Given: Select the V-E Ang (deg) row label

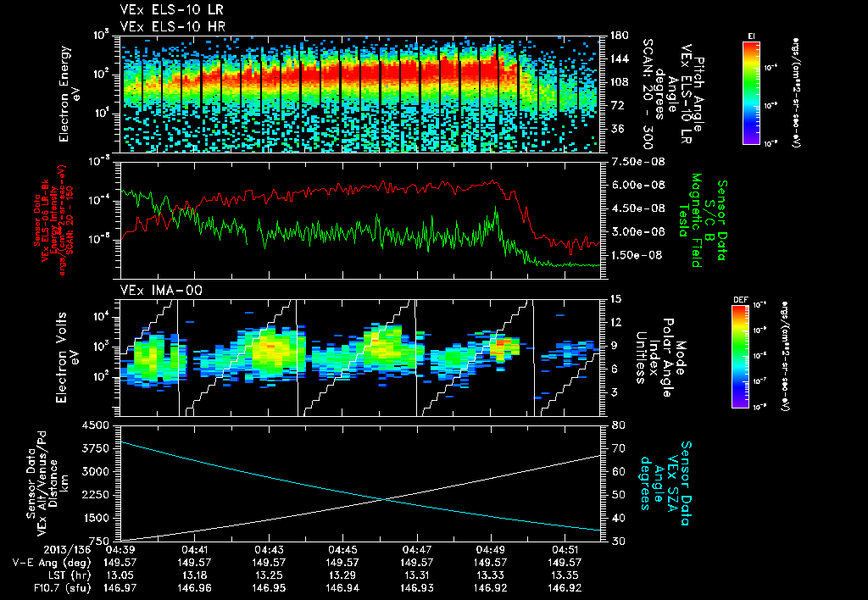Looking at the screenshot, I should (51, 562).
